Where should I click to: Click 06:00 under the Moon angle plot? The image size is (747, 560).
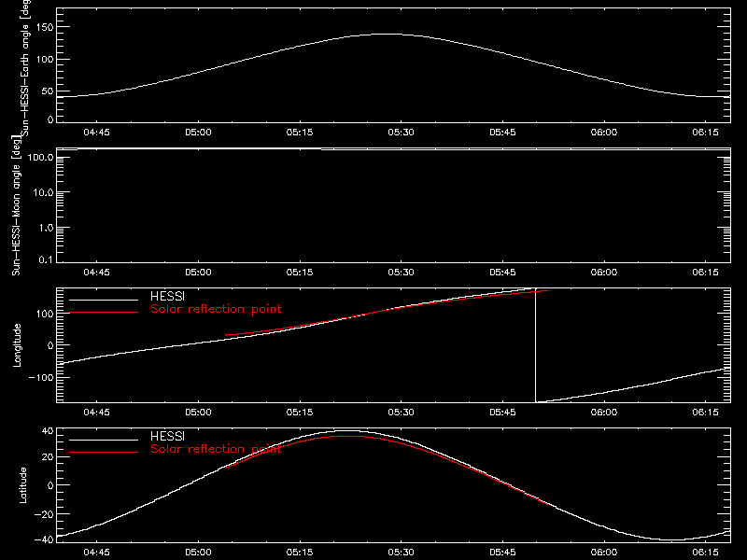604,273
